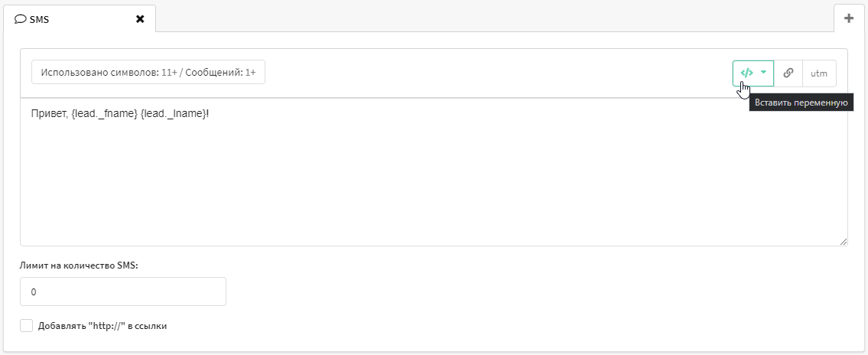The height and width of the screenshot is (355, 868).
Task: Enable the add "http://" to links checkbox
Action: 27,326
